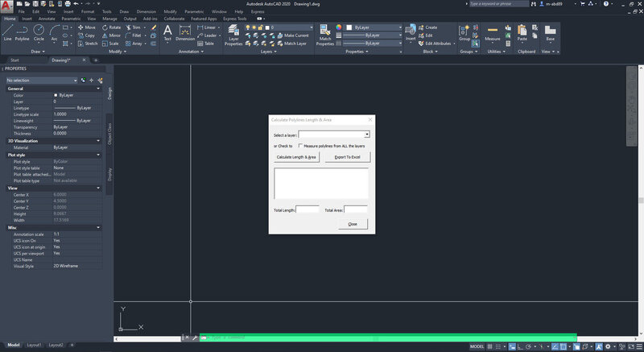Toggle the MODEL space status button
Viewport: 644px width, 352px height.
coord(477,346)
